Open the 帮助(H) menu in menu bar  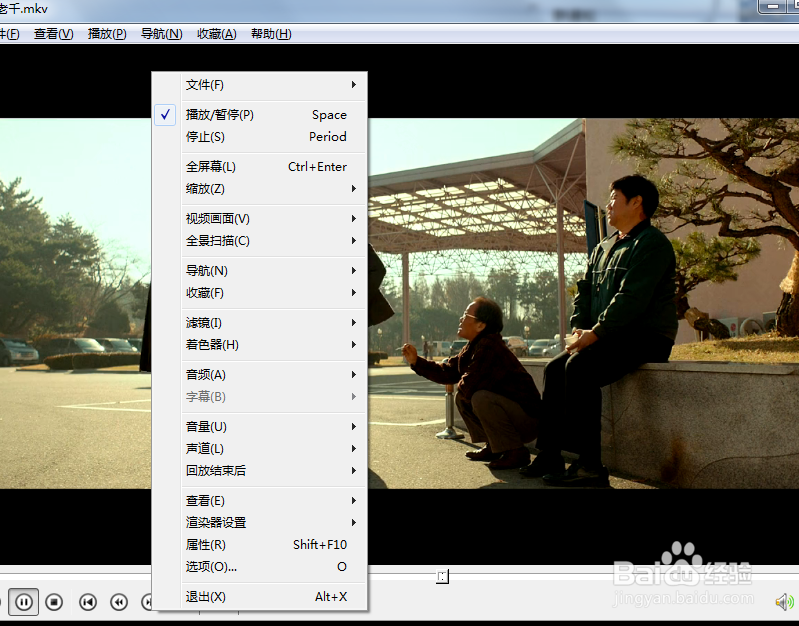(271, 34)
